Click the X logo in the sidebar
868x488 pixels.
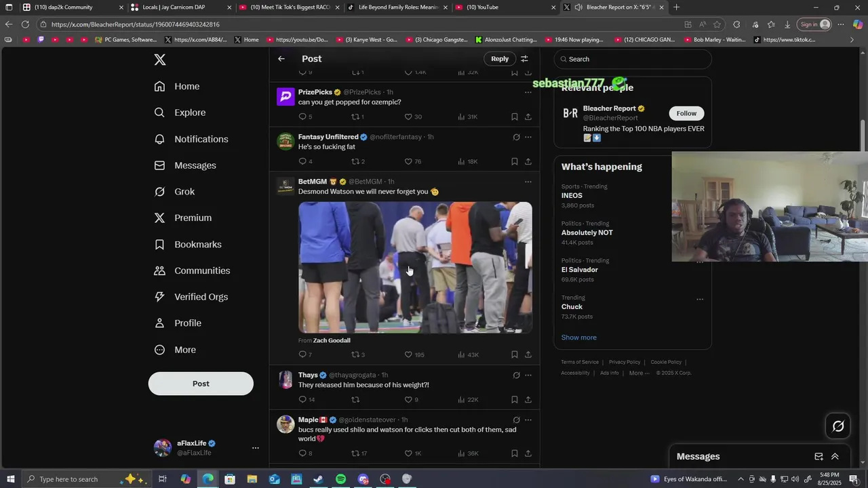[x=160, y=60]
